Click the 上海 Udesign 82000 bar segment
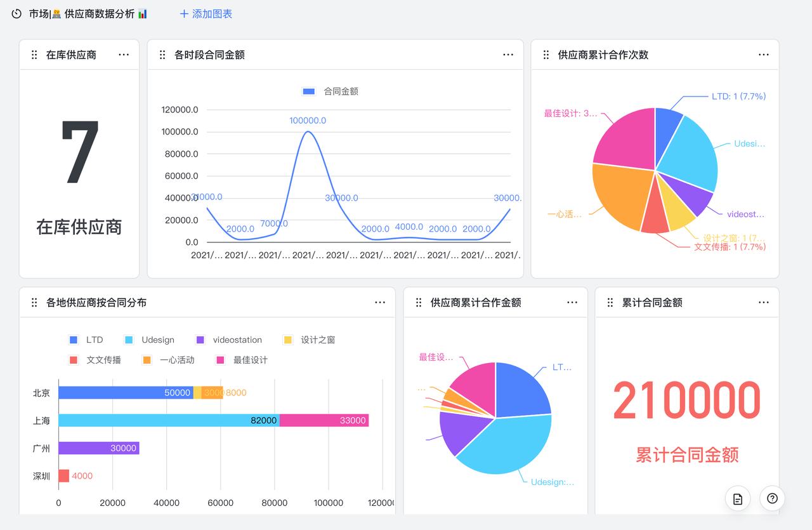 tap(169, 420)
